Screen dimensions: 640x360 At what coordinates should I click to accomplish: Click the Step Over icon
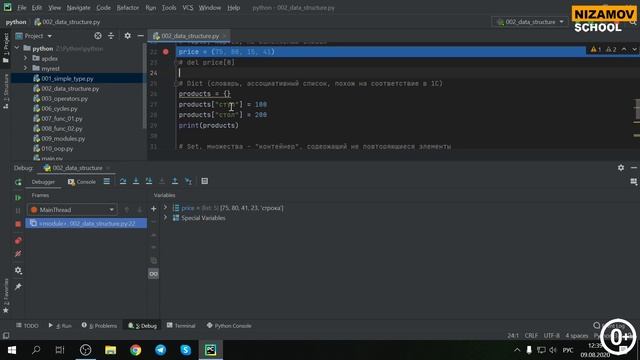pyautogui.click(x=123, y=181)
